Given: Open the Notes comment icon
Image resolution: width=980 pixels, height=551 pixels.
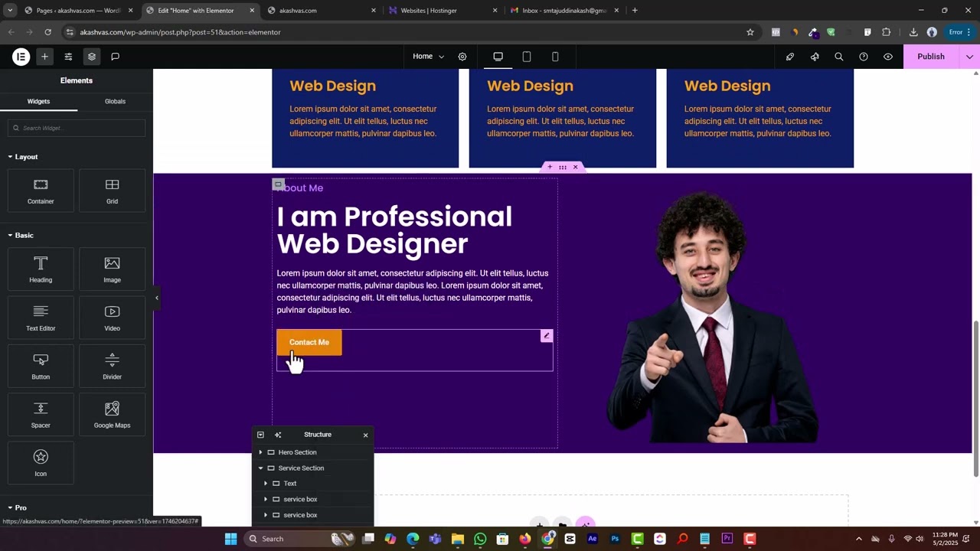Looking at the screenshot, I should [115, 57].
